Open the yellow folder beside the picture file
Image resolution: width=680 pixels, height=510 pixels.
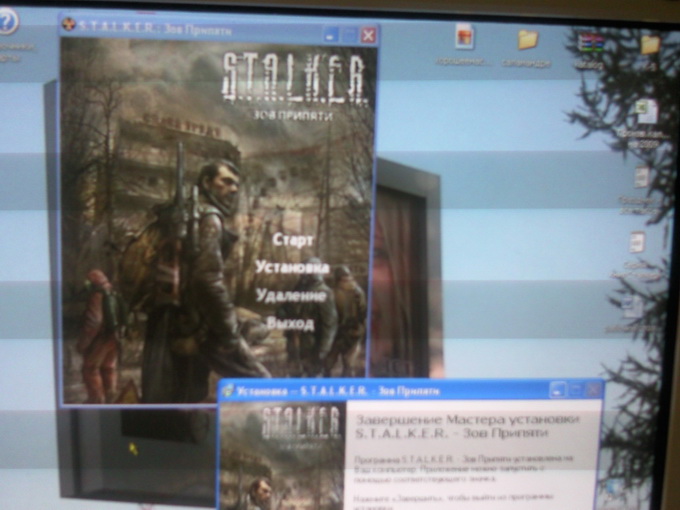pos(527,40)
